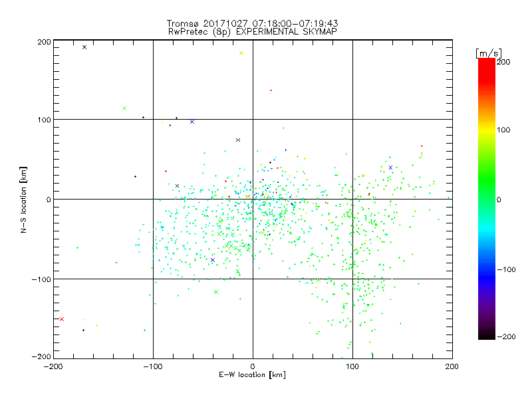Select the black X marker in the top-left corner
Viewport: 532px width, 399px height.
click(84, 47)
